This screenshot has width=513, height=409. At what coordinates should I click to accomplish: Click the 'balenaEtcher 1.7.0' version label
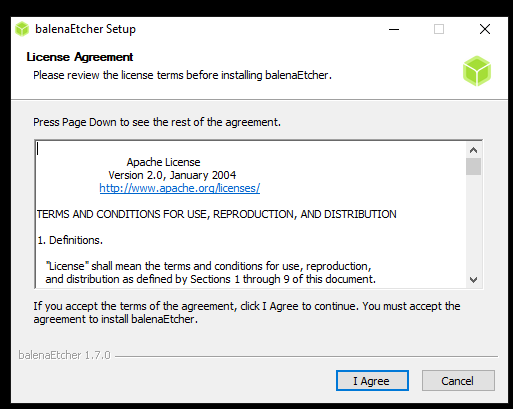pos(64,355)
